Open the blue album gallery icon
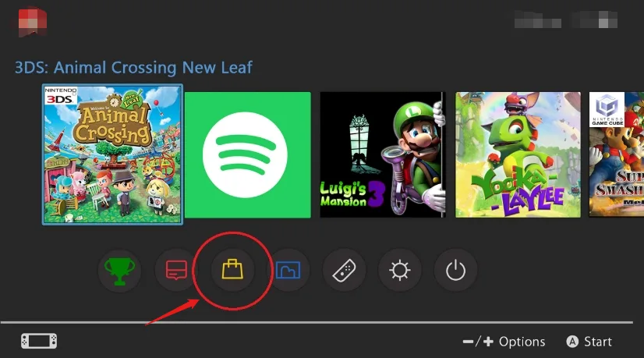This screenshot has width=644, height=358. [x=288, y=271]
